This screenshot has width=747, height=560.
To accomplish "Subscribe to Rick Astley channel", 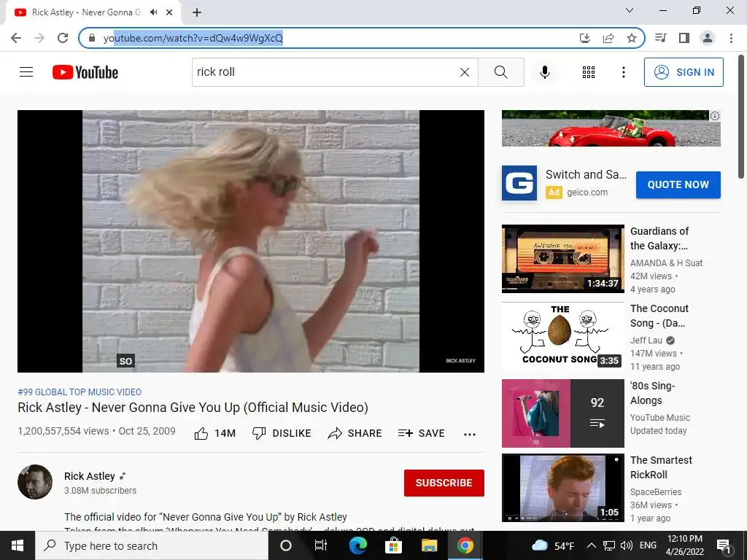I will point(444,483).
